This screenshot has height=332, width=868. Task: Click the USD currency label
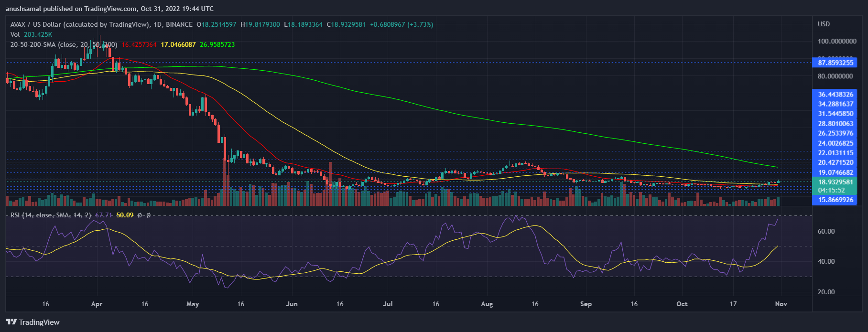tap(824, 24)
